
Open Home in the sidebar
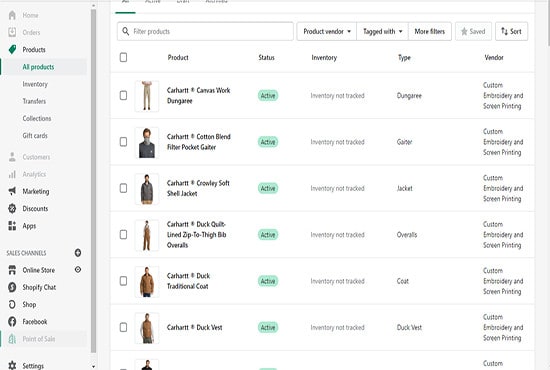click(x=31, y=15)
